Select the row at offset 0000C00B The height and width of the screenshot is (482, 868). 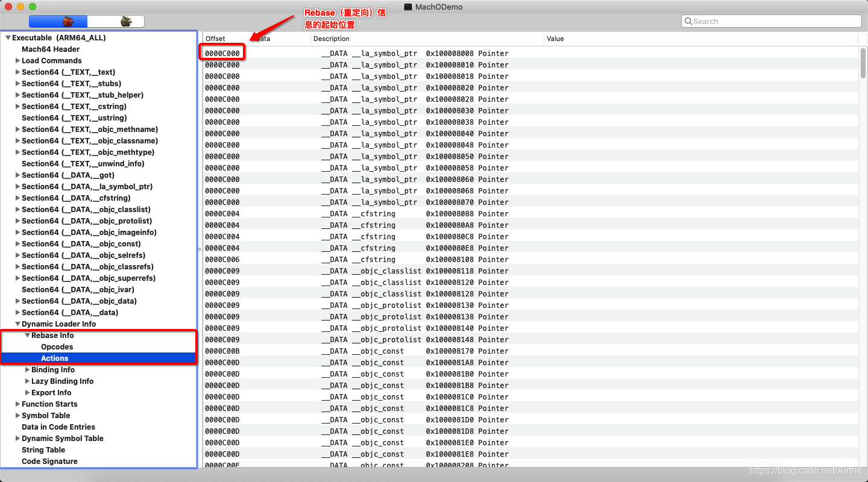pos(530,351)
